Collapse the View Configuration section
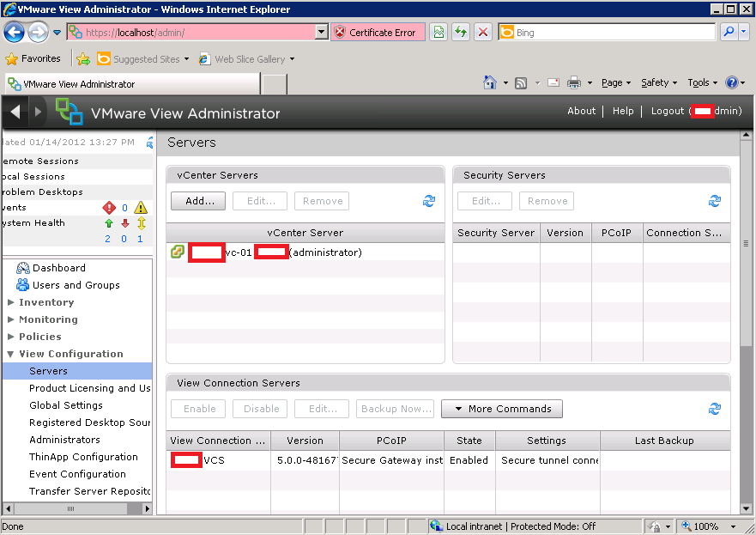 click(x=10, y=354)
